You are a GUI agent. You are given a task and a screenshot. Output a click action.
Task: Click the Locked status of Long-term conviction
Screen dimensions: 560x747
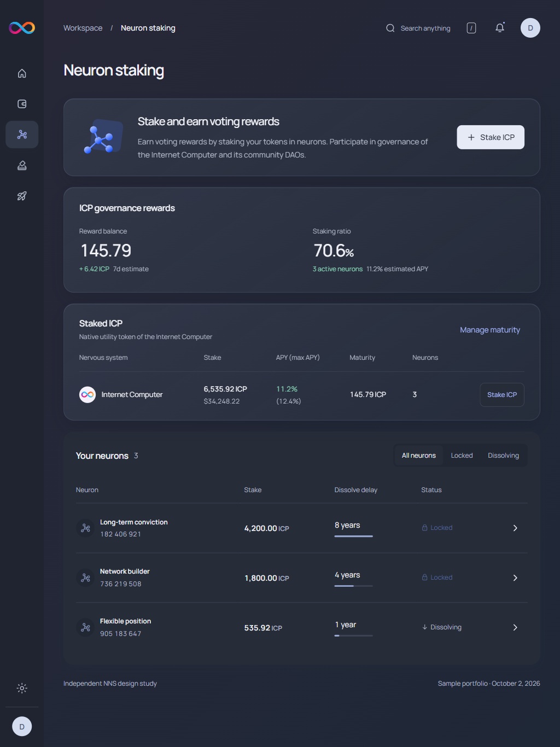[x=437, y=528]
